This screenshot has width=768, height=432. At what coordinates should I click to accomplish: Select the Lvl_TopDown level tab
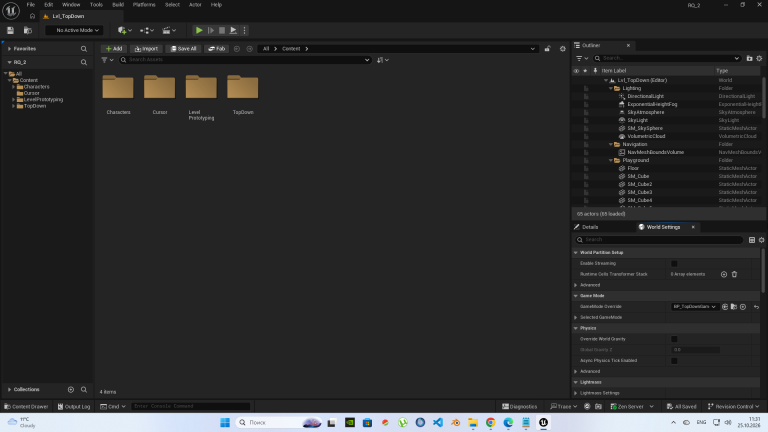click(68, 16)
